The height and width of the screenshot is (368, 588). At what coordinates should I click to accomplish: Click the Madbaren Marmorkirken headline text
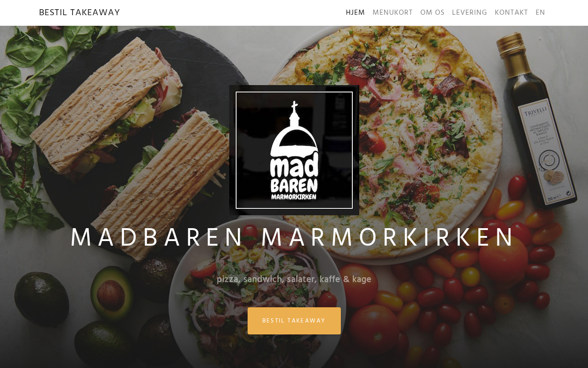point(294,238)
